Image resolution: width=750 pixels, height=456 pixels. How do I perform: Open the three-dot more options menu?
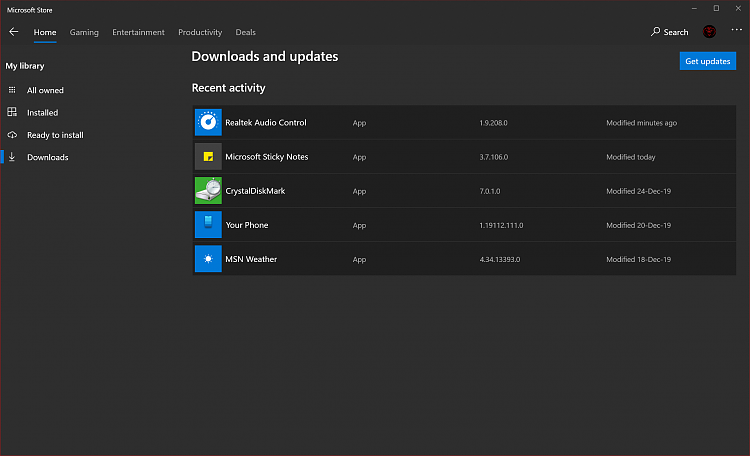pyautogui.click(x=737, y=30)
